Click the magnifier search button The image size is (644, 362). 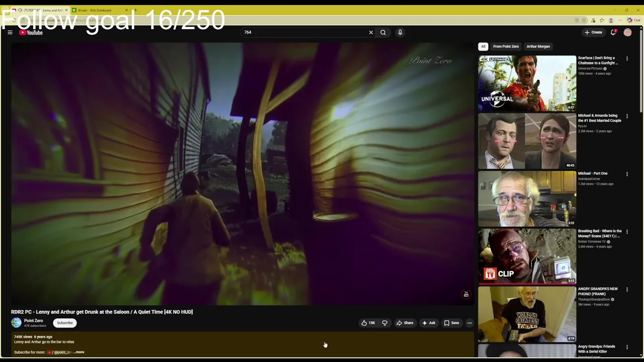pyautogui.click(x=383, y=32)
